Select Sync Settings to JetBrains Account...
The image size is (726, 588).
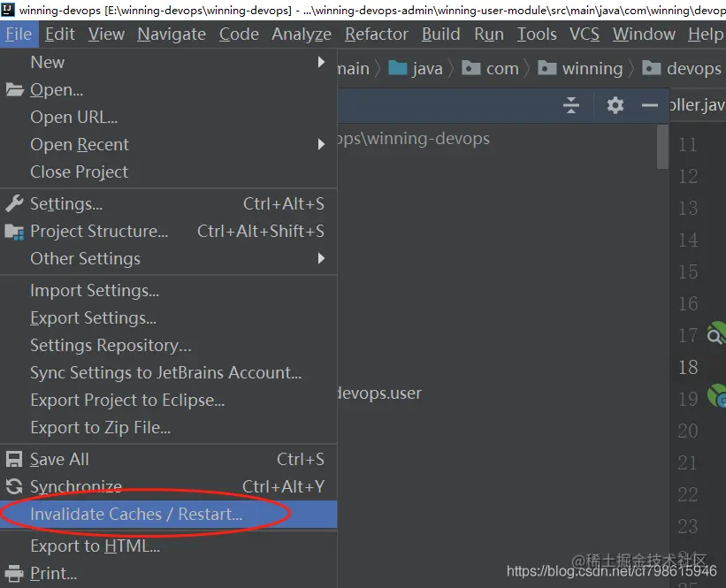(169, 373)
